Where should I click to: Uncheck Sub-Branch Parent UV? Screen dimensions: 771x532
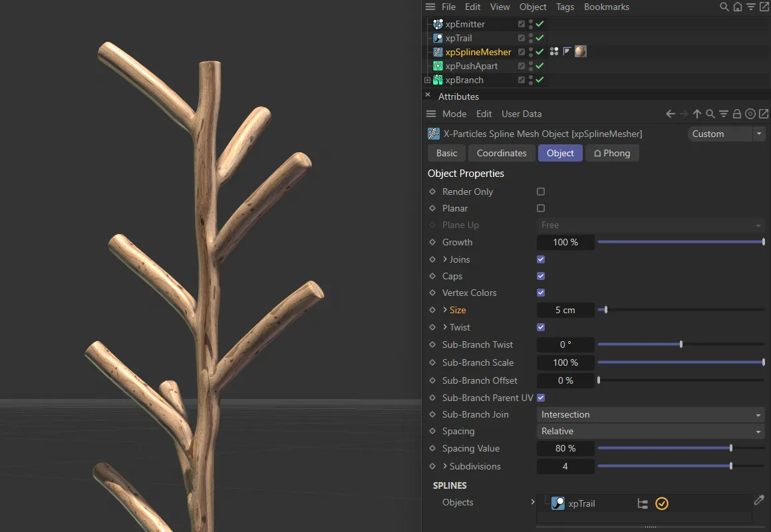click(x=541, y=398)
